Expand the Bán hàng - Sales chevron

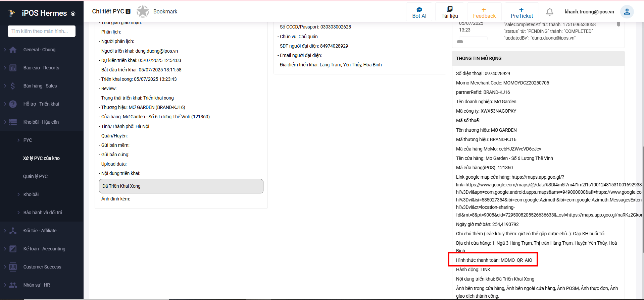[5, 86]
